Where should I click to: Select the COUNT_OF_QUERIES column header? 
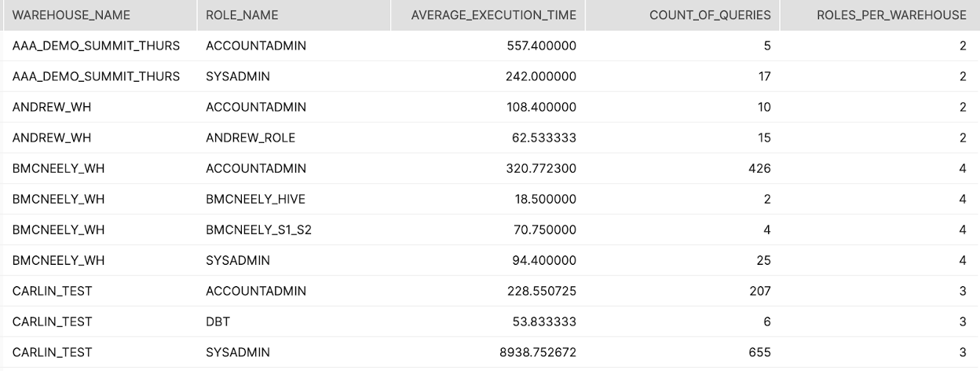710,16
